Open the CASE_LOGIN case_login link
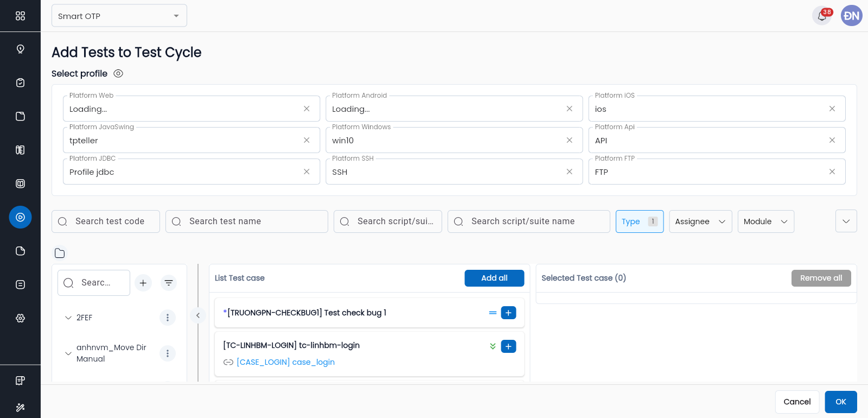Screen dimensions: 868x418 click(285, 362)
